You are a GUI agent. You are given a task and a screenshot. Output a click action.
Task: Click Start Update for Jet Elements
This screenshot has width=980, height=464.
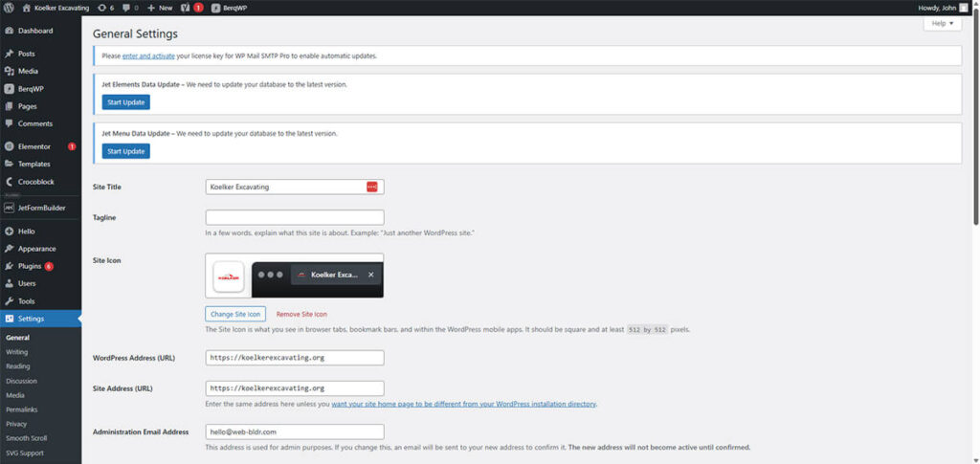pos(125,102)
